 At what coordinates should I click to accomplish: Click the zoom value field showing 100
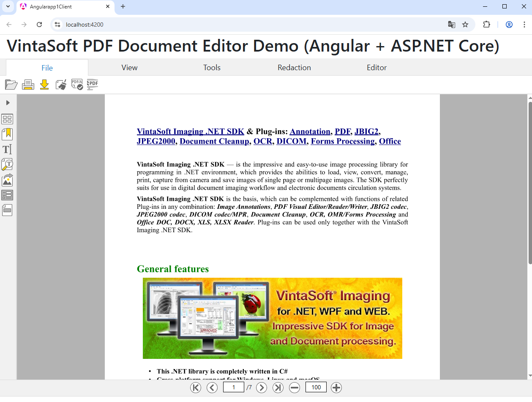pyautogui.click(x=316, y=387)
